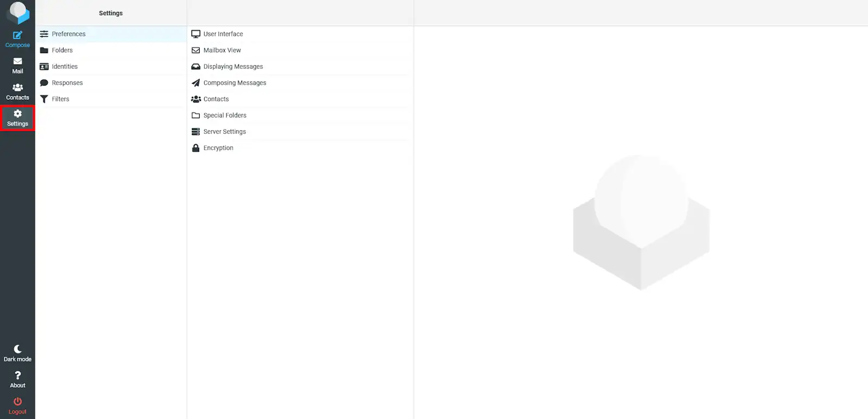
Task: Click the Compose pencil icon
Action: 17,35
